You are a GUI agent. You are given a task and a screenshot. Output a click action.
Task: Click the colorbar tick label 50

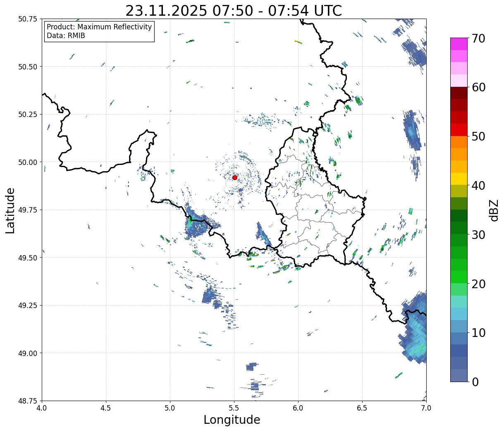click(478, 136)
